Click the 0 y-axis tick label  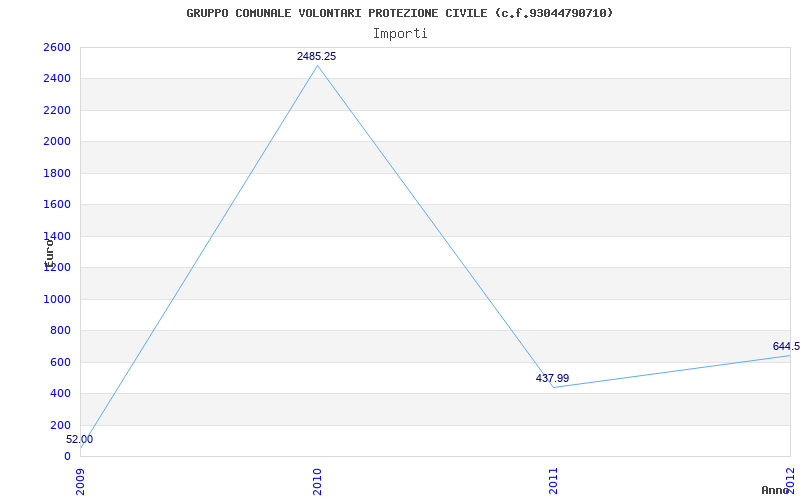click(67, 457)
